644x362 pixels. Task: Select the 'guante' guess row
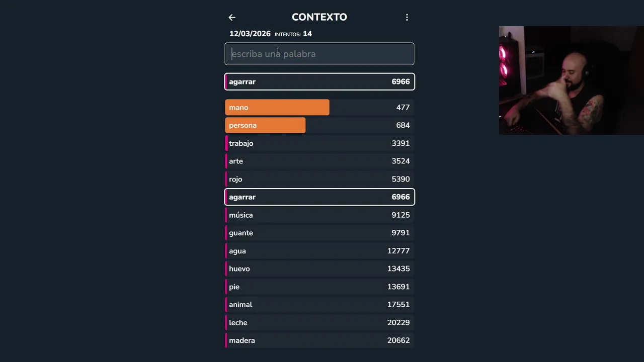[x=319, y=233]
